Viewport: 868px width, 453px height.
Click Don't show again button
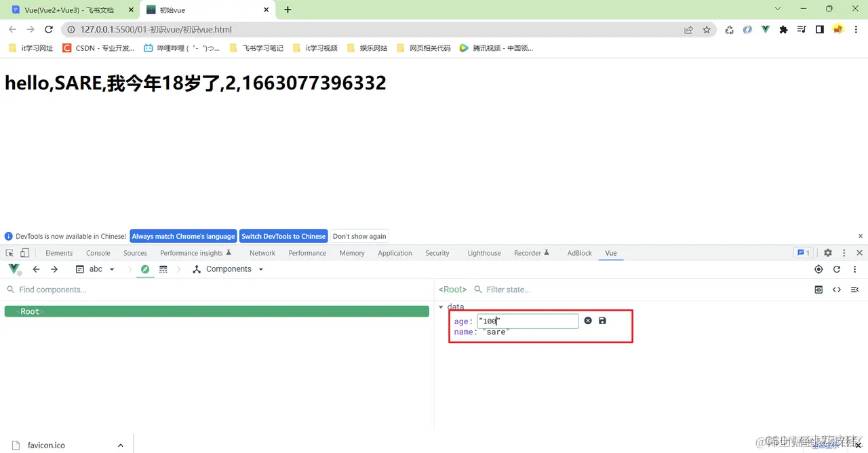click(x=359, y=236)
